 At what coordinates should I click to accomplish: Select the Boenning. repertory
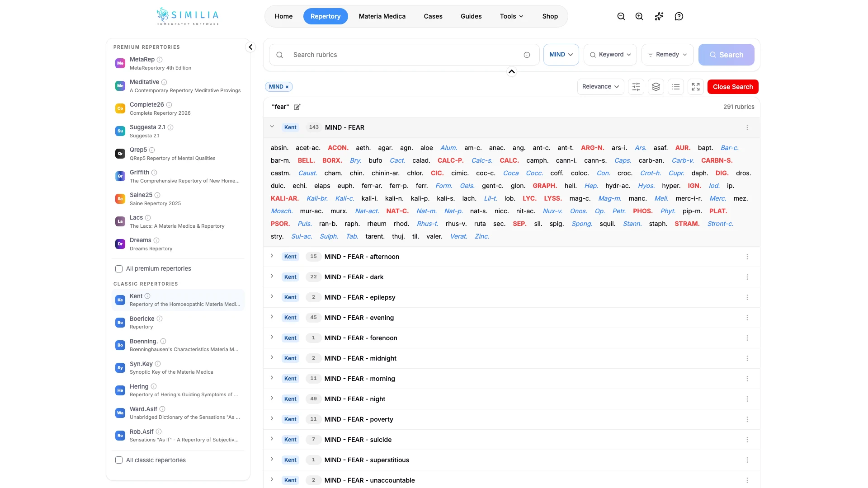pyautogui.click(x=178, y=345)
